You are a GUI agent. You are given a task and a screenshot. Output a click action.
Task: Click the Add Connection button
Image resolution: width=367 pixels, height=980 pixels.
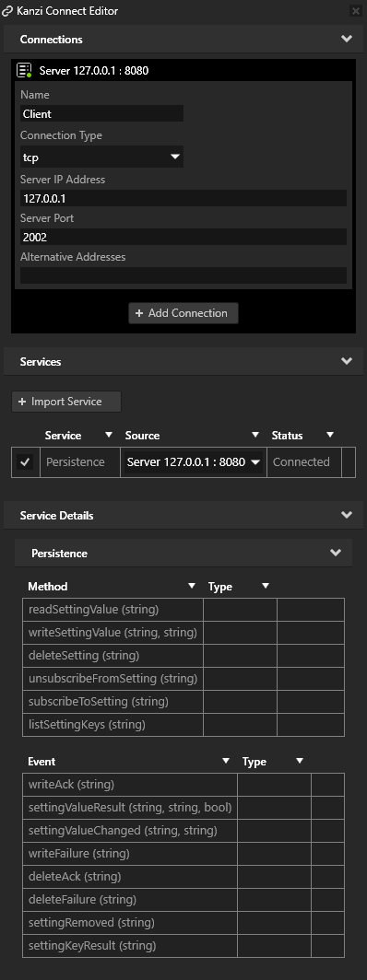coord(183,312)
